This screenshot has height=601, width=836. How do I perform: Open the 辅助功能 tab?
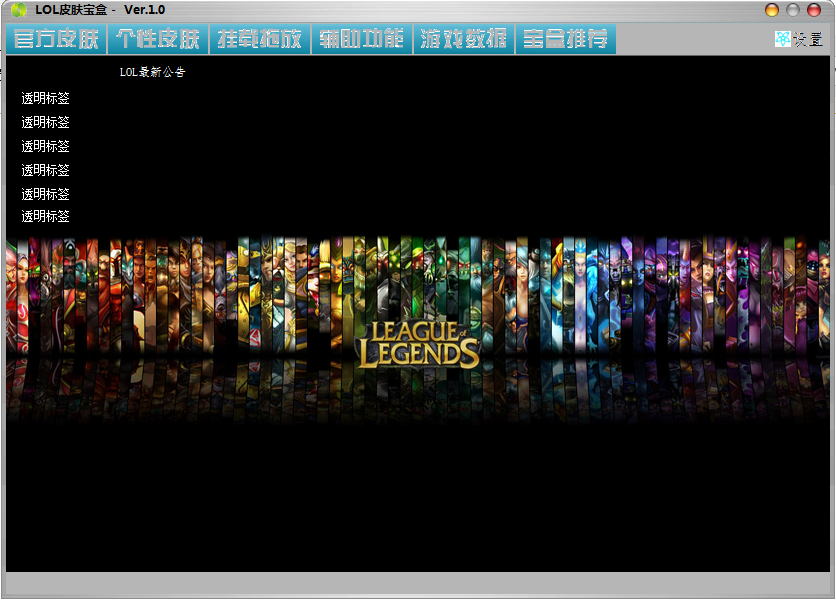coord(361,39)
